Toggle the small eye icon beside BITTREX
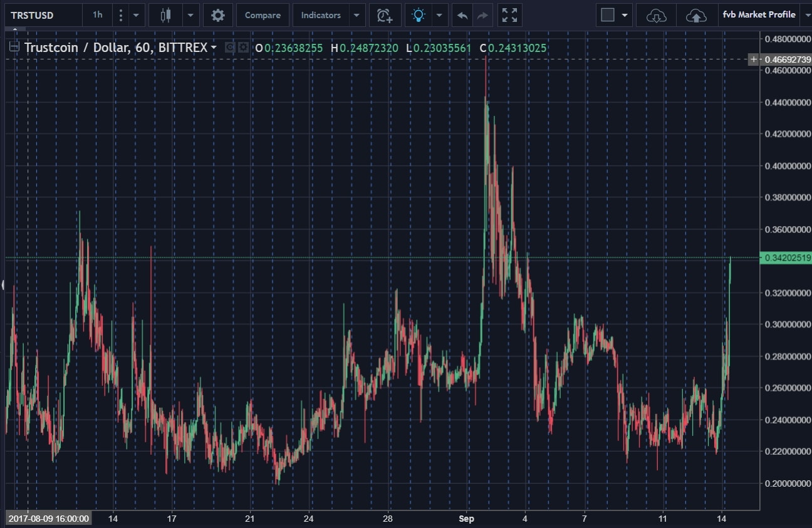Screen dimensions: 812x528 tap(230, 48)
